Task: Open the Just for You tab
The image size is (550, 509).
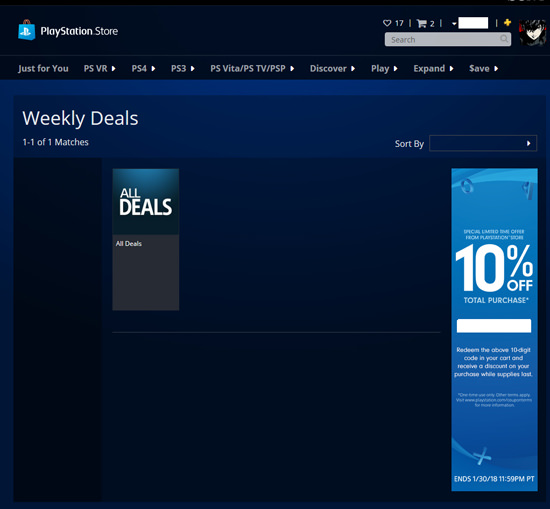Action: (43, 68)
